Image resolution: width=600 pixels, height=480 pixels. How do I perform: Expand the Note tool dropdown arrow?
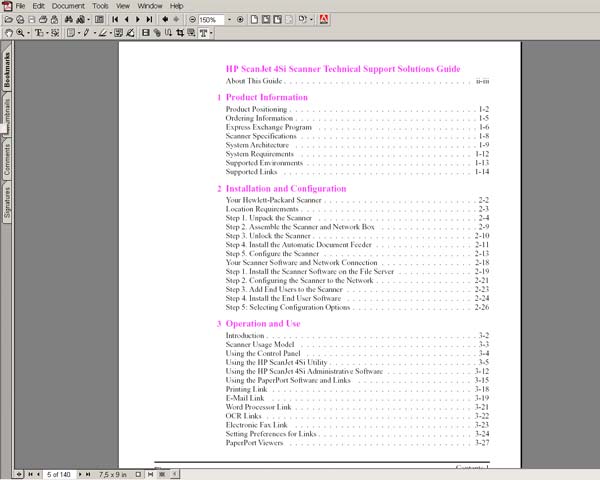pyautogui.click(x=79, y=34)
